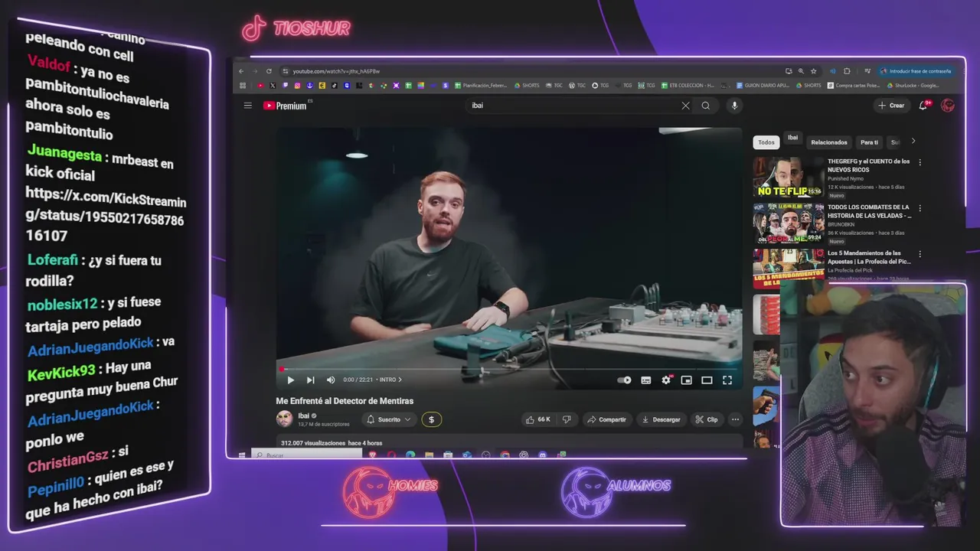Open the player settings gear
This screenshot has width=980, height=551.
pyautogui.click(x=666, y=380)
